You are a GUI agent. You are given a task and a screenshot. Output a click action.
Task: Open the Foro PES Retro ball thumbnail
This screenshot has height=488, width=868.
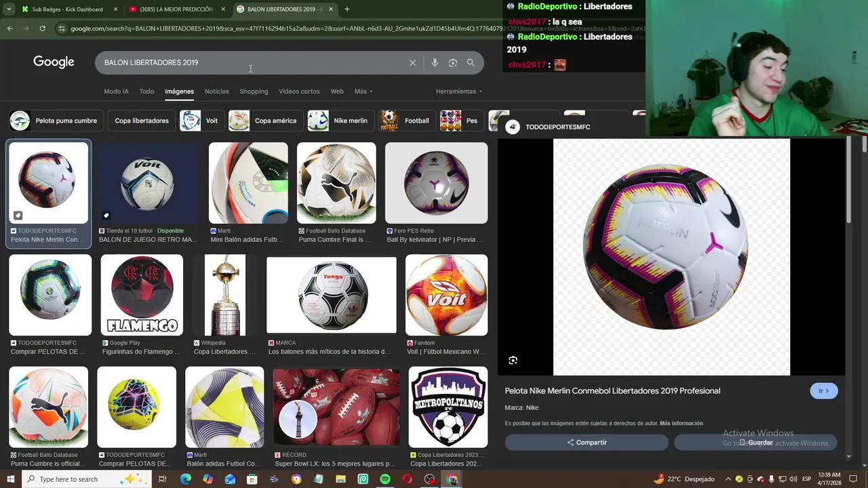pos(436,183)
